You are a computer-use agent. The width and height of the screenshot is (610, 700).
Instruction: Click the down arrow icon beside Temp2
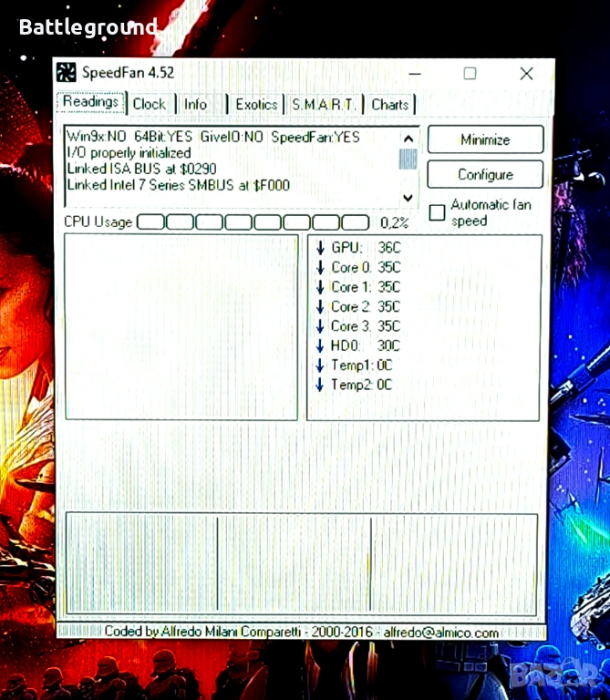click(x=320, y=385)
